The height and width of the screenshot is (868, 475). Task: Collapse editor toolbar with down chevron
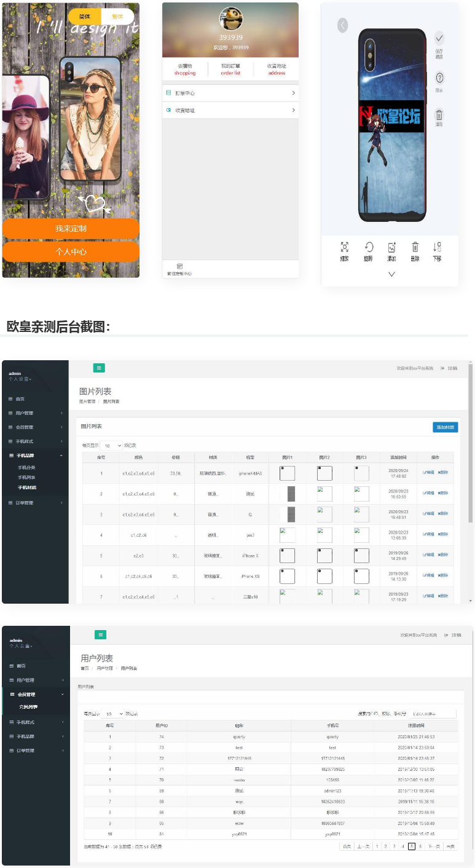point(391,274)
